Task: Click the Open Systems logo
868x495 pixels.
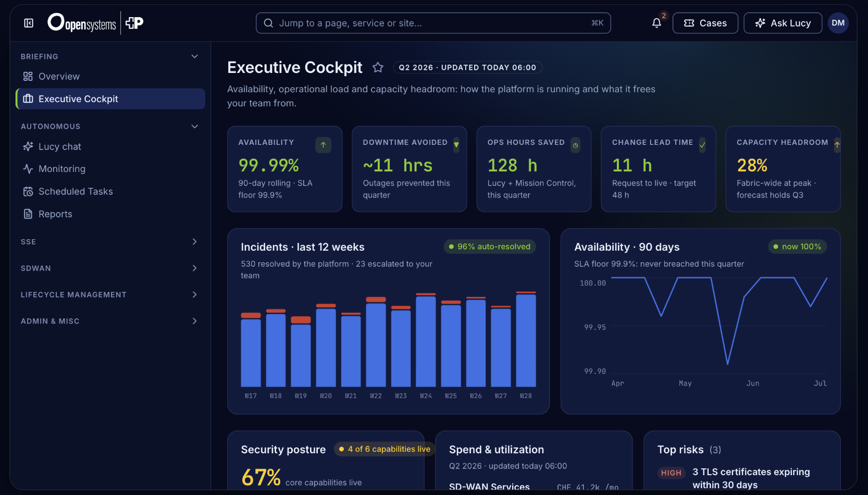Action: [81, 23]
